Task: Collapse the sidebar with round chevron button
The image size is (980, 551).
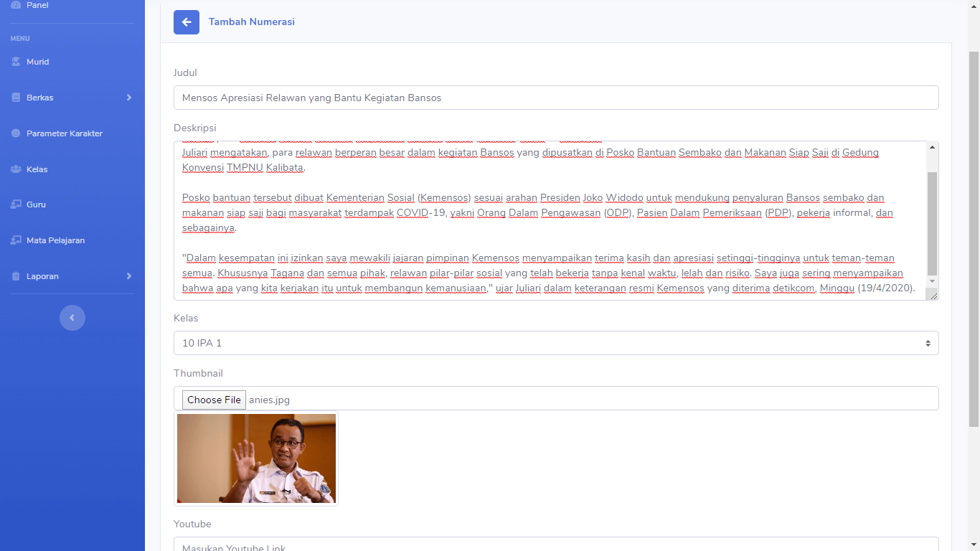Action: [72, 318]
